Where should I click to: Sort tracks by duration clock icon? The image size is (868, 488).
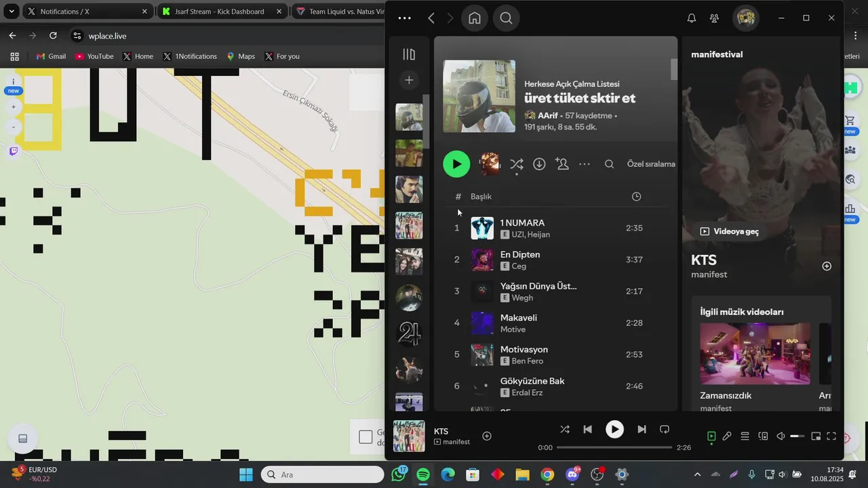(636, 197)
